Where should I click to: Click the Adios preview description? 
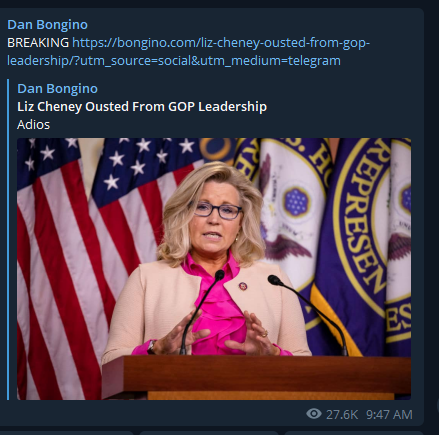(33, 125)
